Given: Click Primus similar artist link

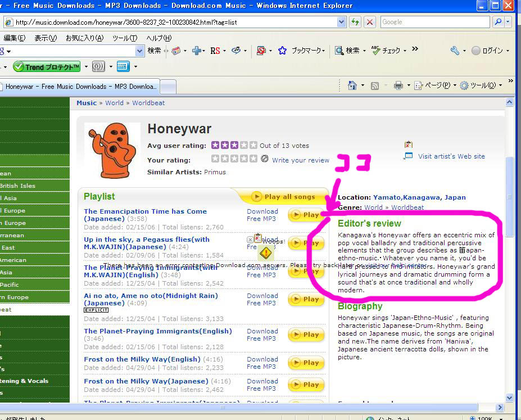Looking at the screenshot, I should [215, 172].
